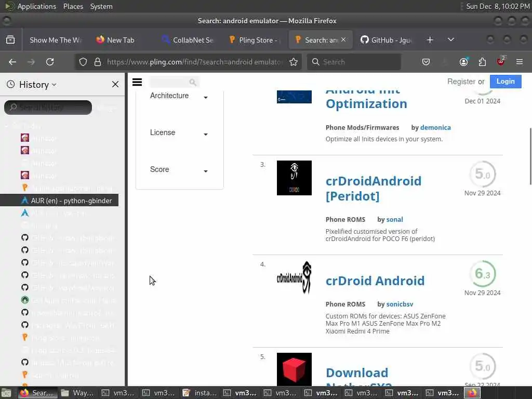Click the Search history input field
532x399 pixels.
48,107
